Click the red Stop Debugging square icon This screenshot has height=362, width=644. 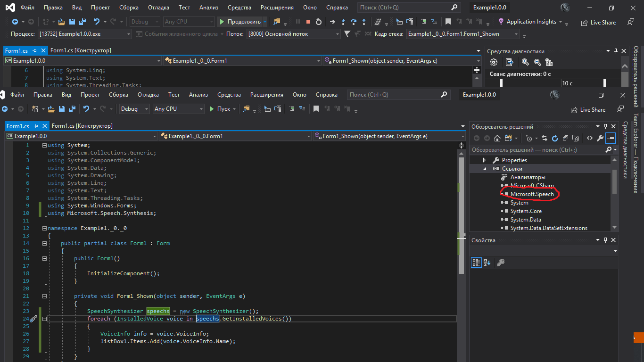[x=308, y=22]
